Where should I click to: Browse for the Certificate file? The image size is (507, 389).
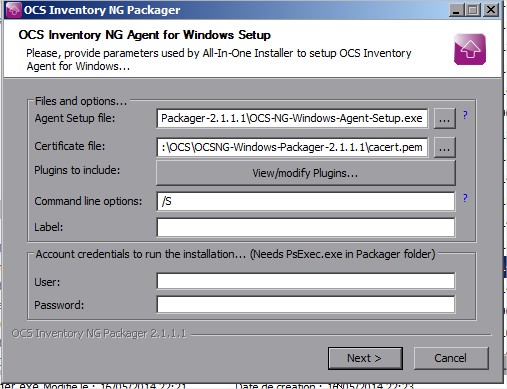[x=445, y=147]
